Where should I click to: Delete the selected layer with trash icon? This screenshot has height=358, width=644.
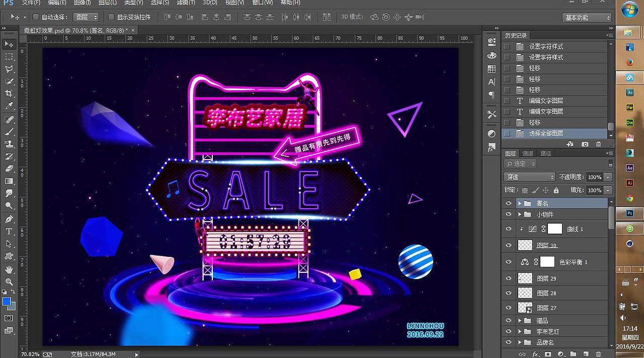coord(598,354)
